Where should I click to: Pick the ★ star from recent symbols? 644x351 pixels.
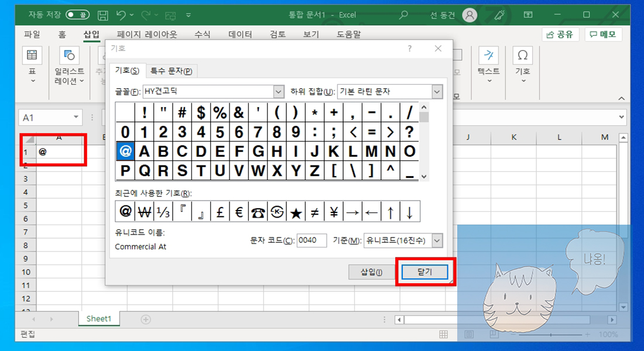point(296,211)
